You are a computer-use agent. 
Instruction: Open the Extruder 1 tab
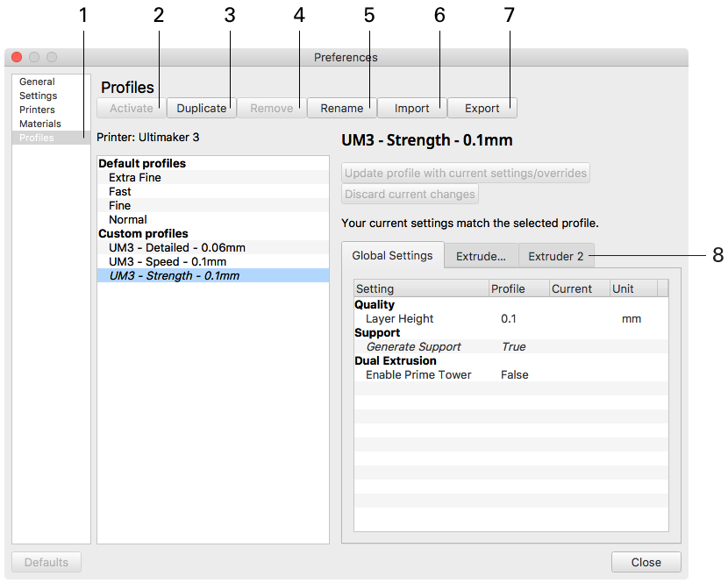click(x=481, y=256)
